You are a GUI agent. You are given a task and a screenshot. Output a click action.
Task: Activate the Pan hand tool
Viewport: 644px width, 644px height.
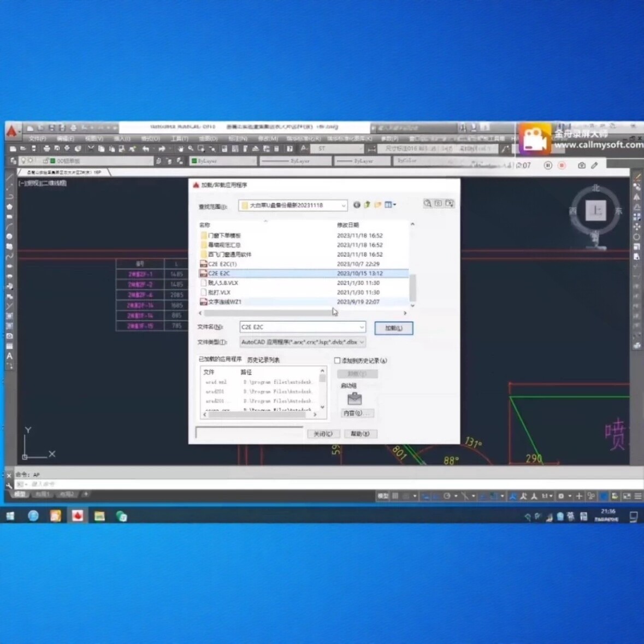pyautogui.click(x=180, y=149)
